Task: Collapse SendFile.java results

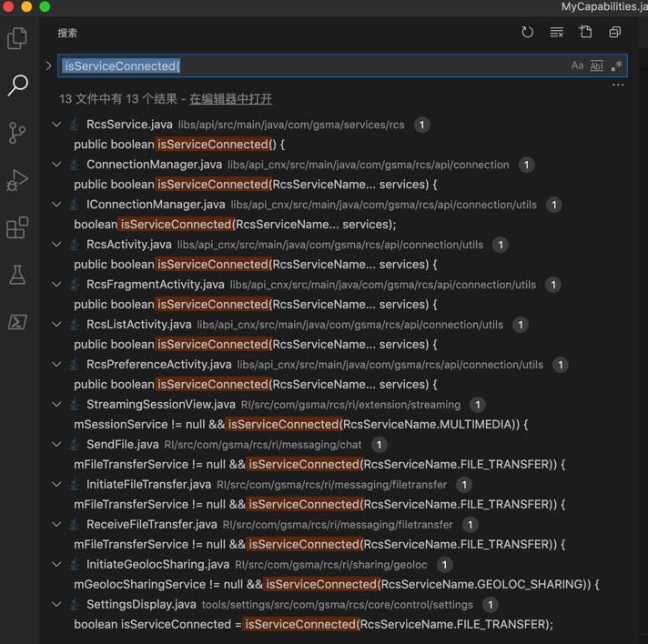Action: [56, 444]
